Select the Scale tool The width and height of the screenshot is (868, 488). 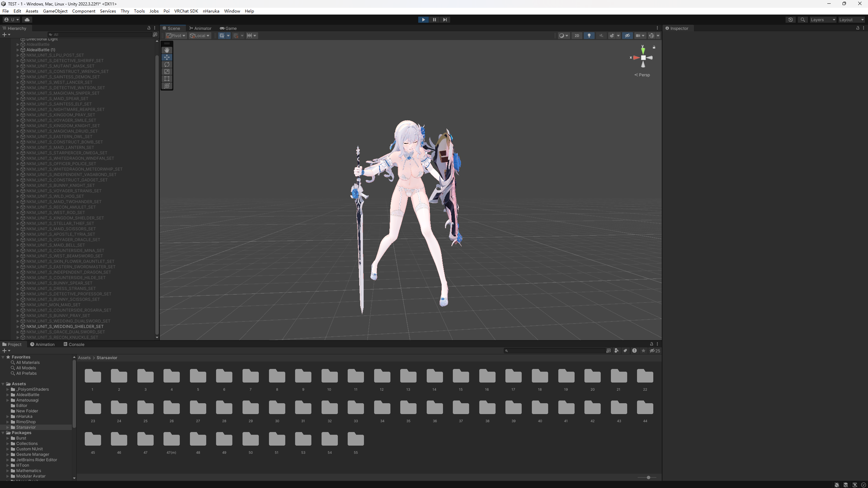point(167,72)
